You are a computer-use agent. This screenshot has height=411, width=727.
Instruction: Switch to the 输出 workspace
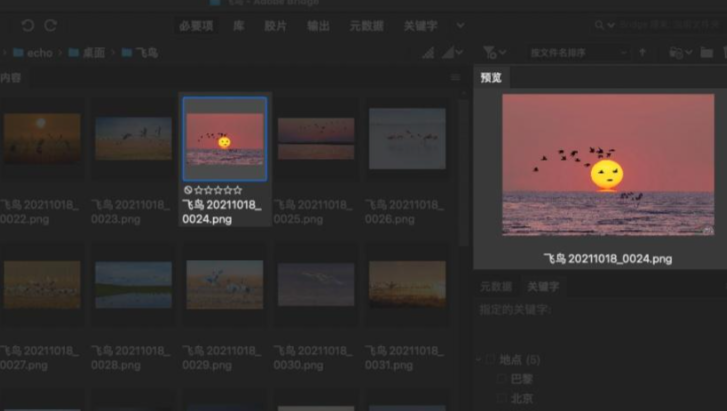319,26
